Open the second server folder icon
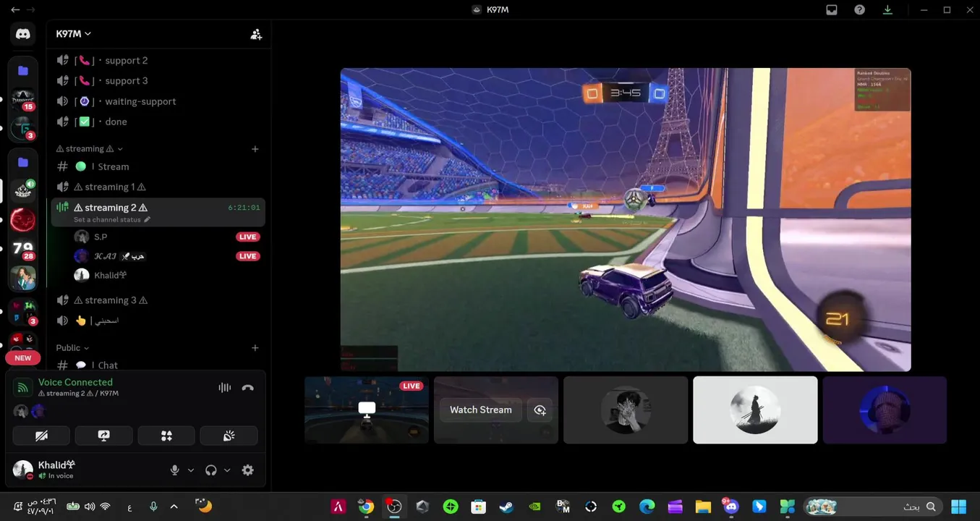Screen dimensions: 980x521 tap(23, 162)
